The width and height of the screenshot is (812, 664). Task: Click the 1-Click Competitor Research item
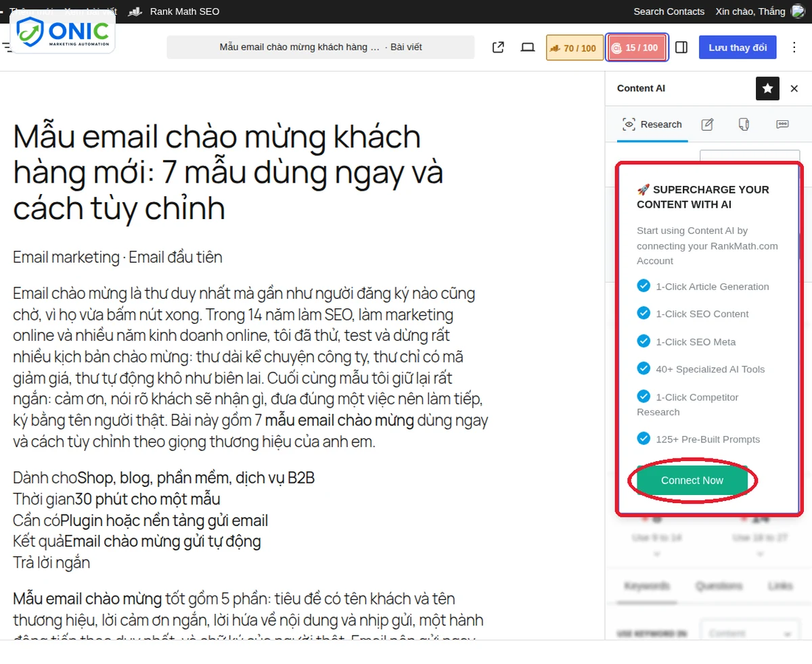pyautogui.click(x=687, y=404)
